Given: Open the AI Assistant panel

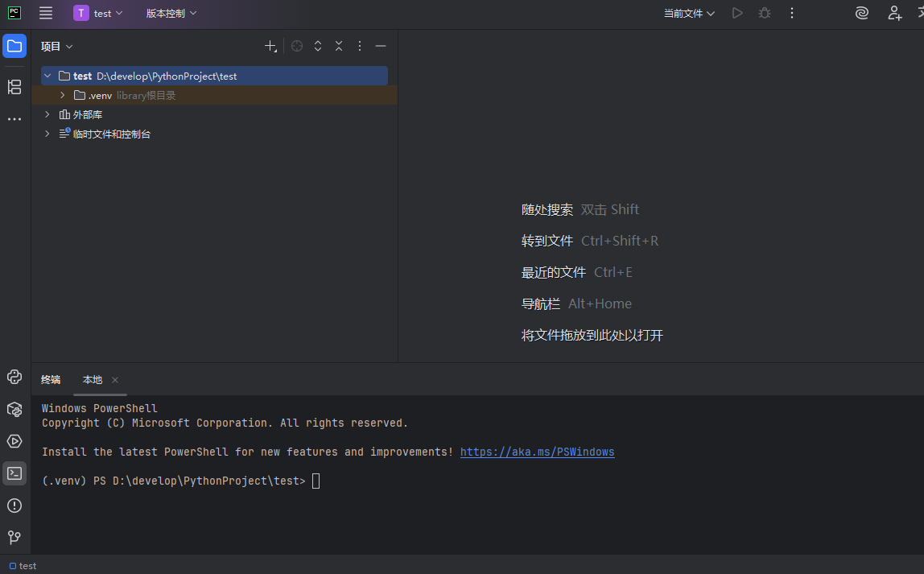Looking at the screenshot, I should click(x=861, y=13).
